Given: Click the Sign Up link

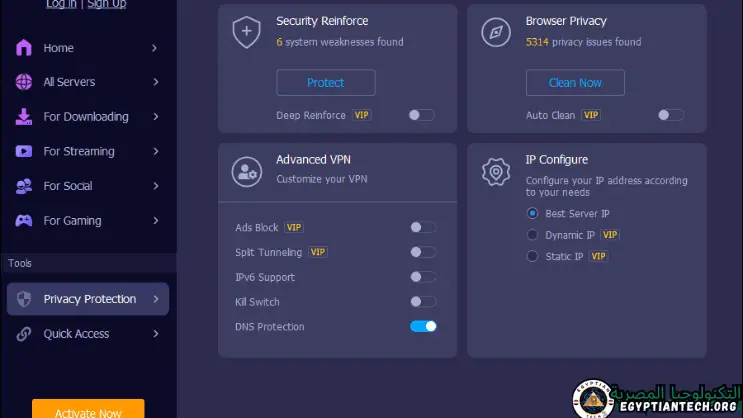Looking at the screenshot, I should (107, 4).
